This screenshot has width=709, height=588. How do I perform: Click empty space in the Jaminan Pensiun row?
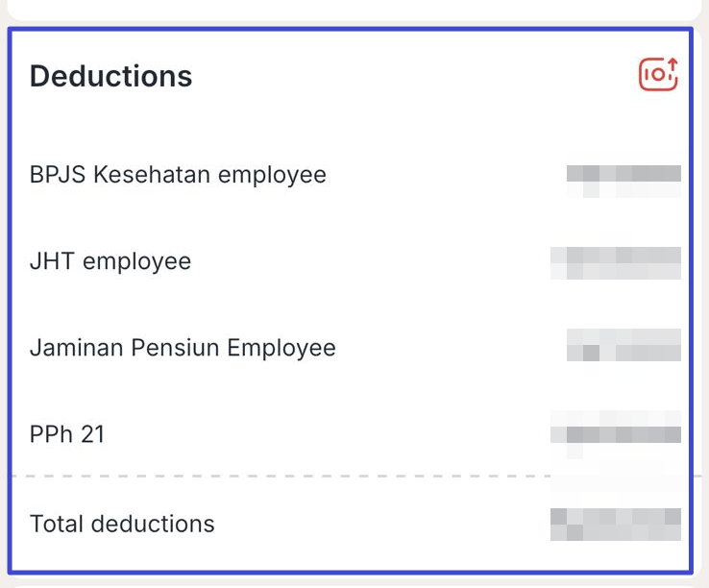[x=452, y=348]
